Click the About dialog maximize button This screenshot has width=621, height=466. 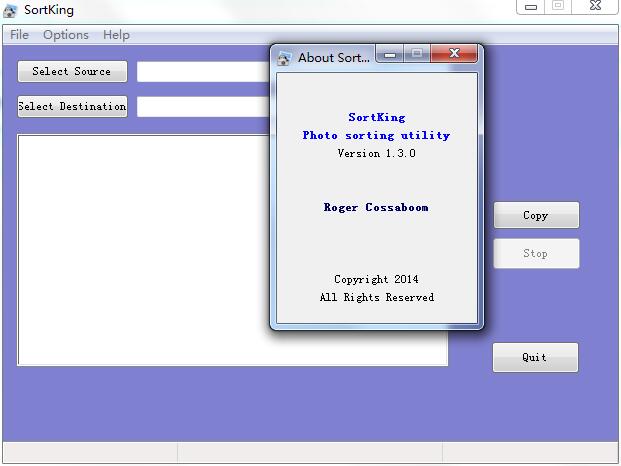click(417, 53)
